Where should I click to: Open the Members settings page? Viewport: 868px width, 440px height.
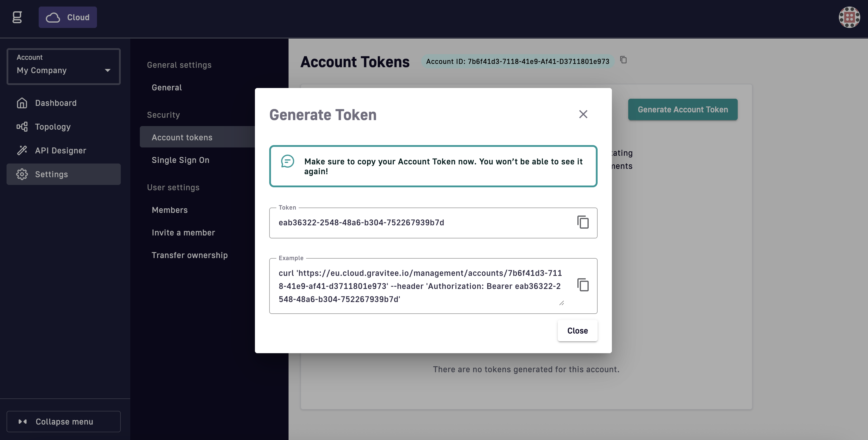coord(170,210)
